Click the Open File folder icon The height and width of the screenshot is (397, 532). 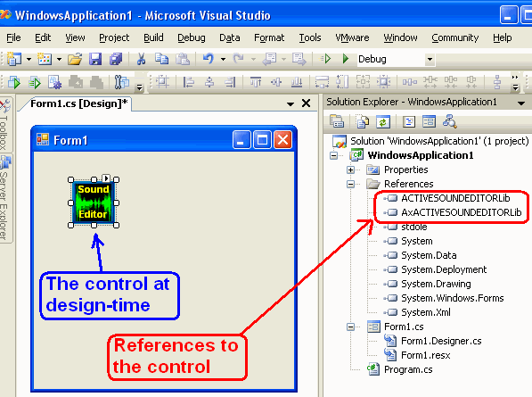pyautogui.click(x=75, y=59)
